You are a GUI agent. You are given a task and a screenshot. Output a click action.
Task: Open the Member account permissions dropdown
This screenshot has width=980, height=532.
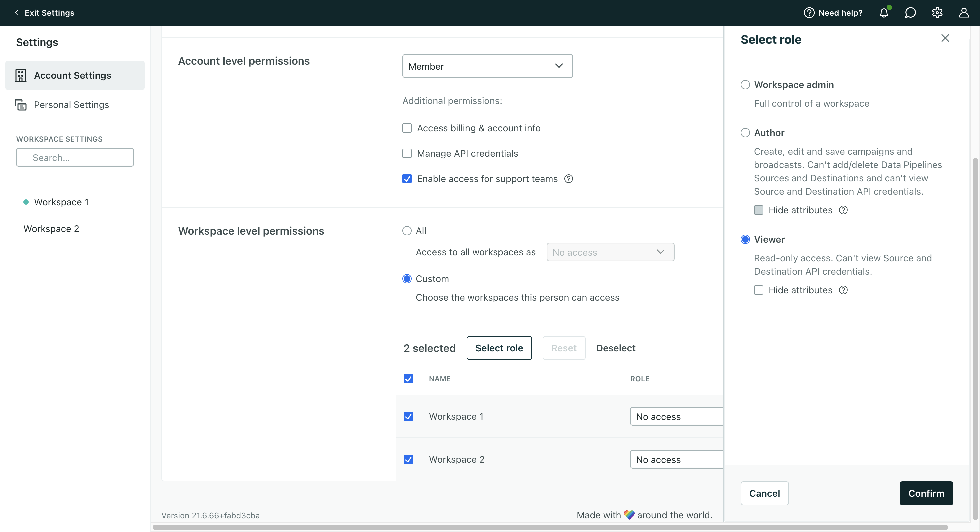(487, 66)
